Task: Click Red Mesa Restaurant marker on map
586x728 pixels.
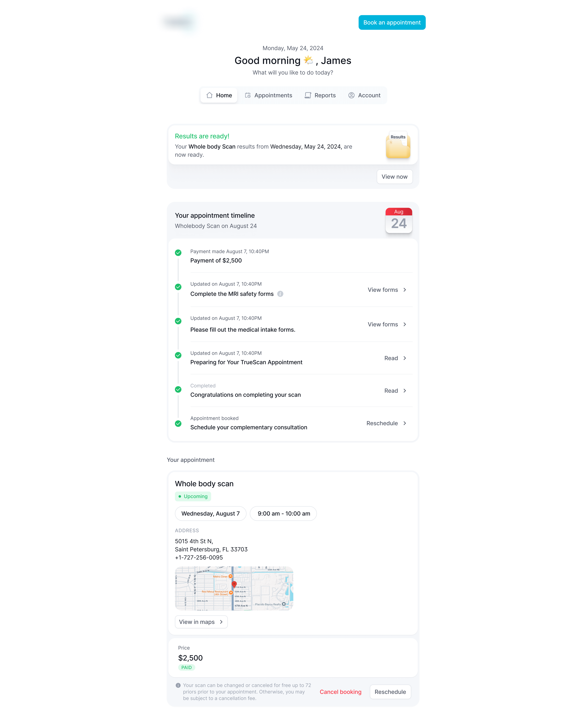Action: point(231,593)
